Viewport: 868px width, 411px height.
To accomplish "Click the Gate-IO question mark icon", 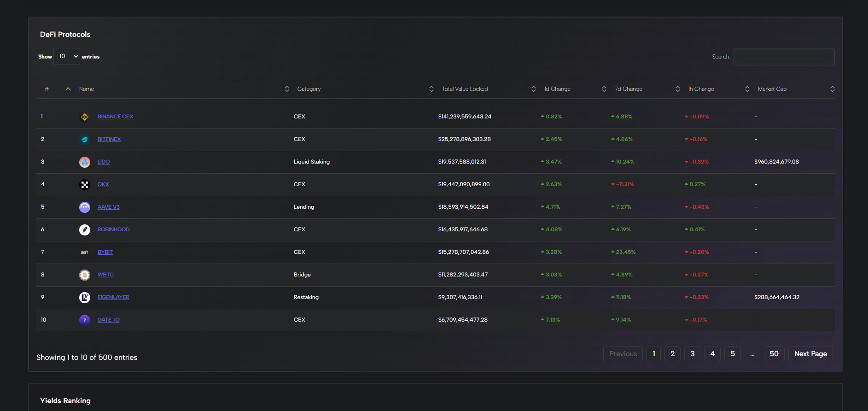I will tap(85, 320).
